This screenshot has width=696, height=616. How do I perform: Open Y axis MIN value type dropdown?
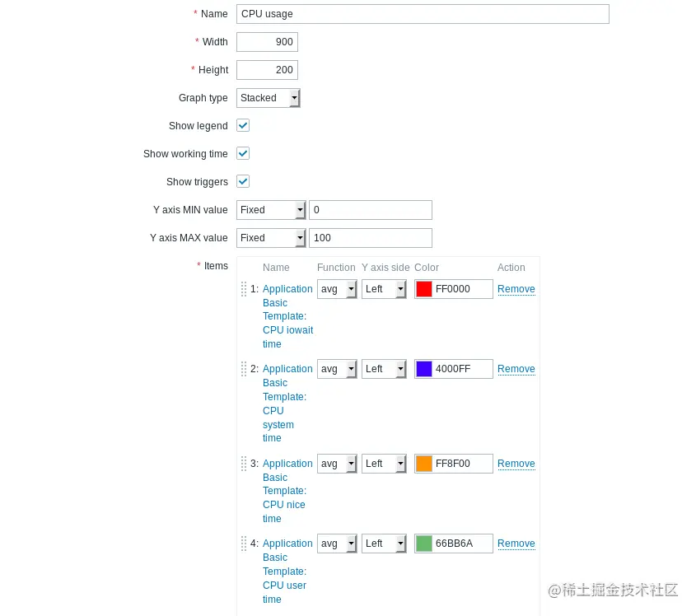pos(271,210)
